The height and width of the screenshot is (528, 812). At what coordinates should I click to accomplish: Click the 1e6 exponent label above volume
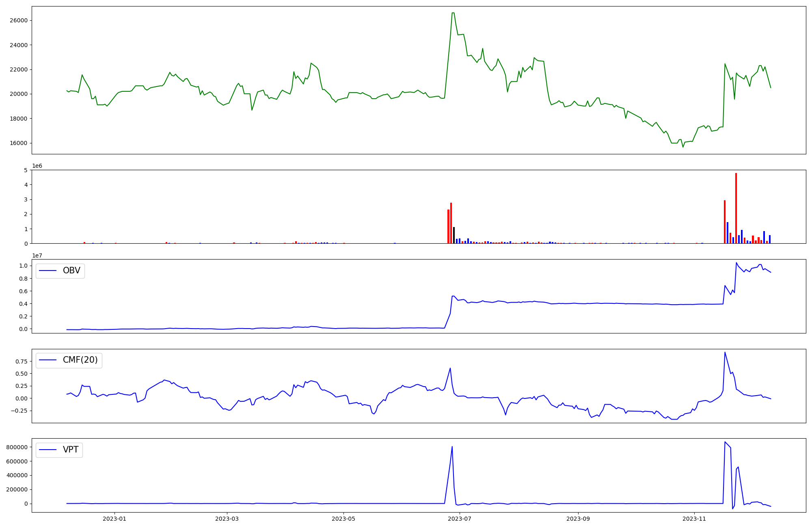[x=37, y=166]
